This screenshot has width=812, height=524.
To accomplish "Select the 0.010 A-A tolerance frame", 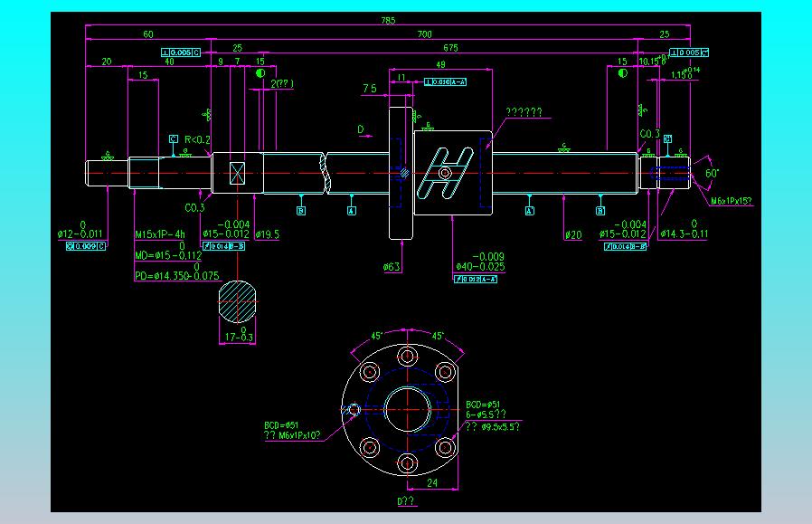I will pyautogui.click(x=446, y=81).
